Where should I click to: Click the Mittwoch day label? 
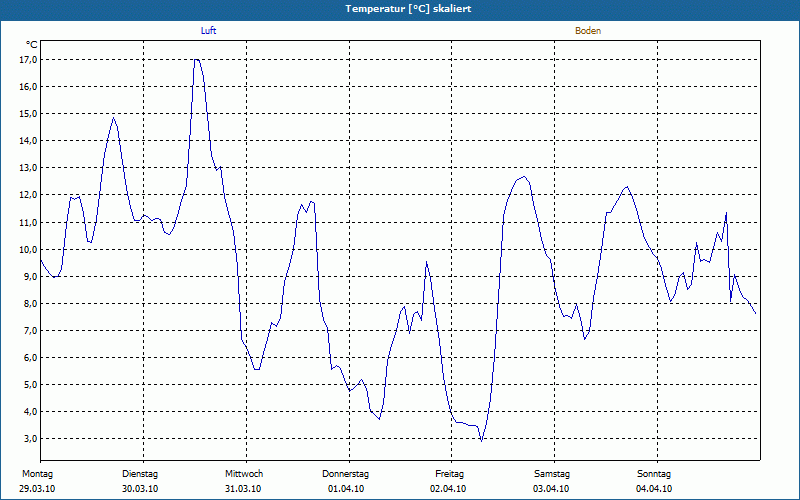[x=244, y=474]
